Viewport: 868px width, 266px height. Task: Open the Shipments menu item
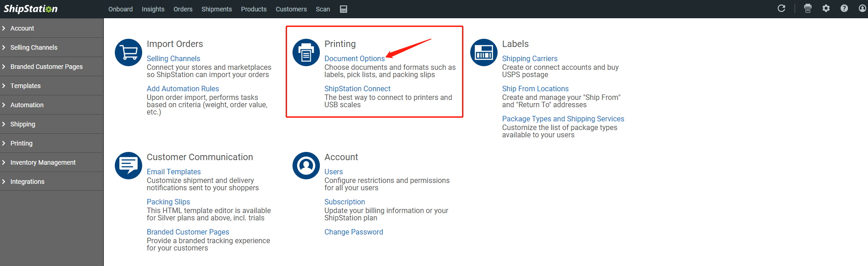(216, 9)
